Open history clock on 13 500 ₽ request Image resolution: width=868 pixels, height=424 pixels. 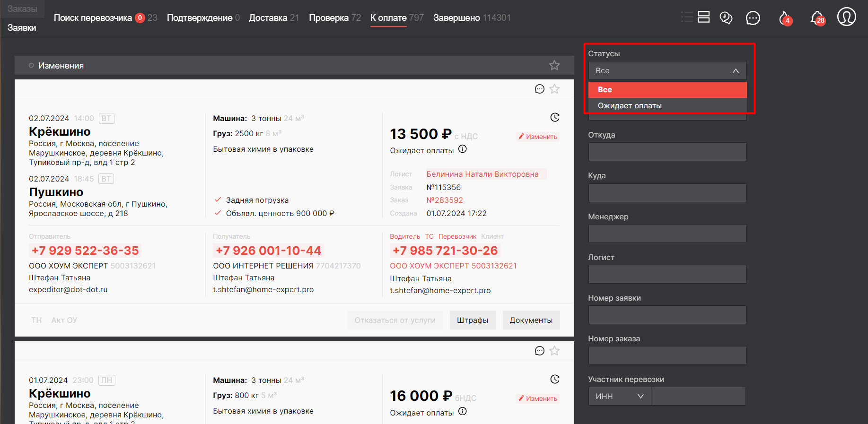click(x=555, y=117)
